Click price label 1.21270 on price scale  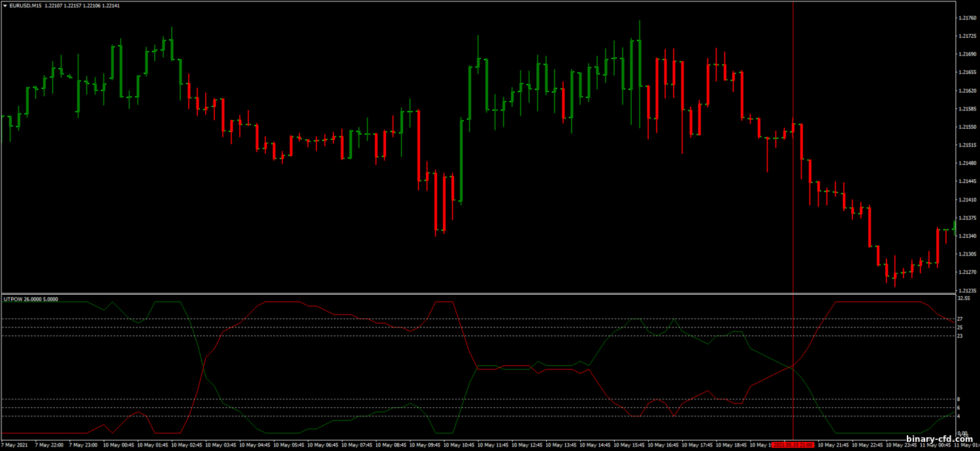pos(967,273)
